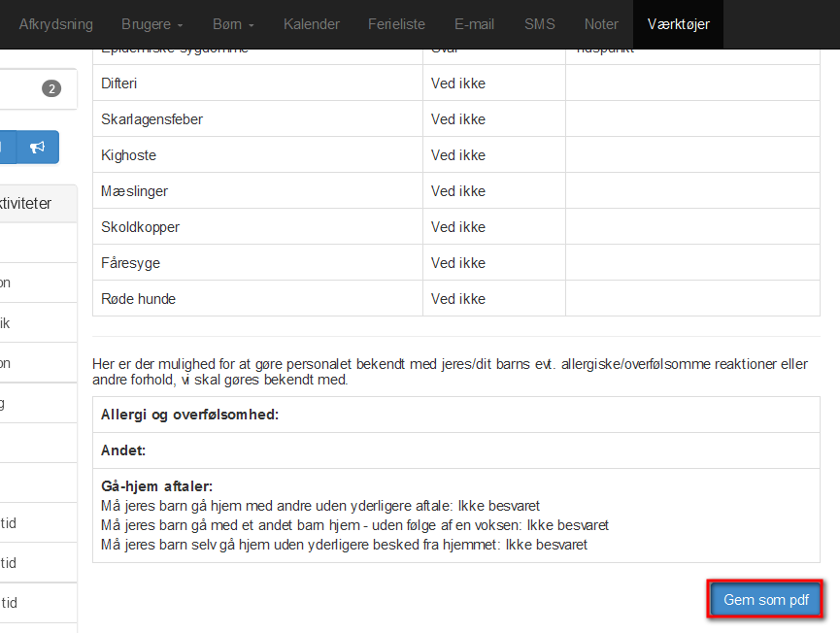Click the line about going with another child
Image resolution: width=840 pixels, height=633 pixels.
click(x=354, y=525)
